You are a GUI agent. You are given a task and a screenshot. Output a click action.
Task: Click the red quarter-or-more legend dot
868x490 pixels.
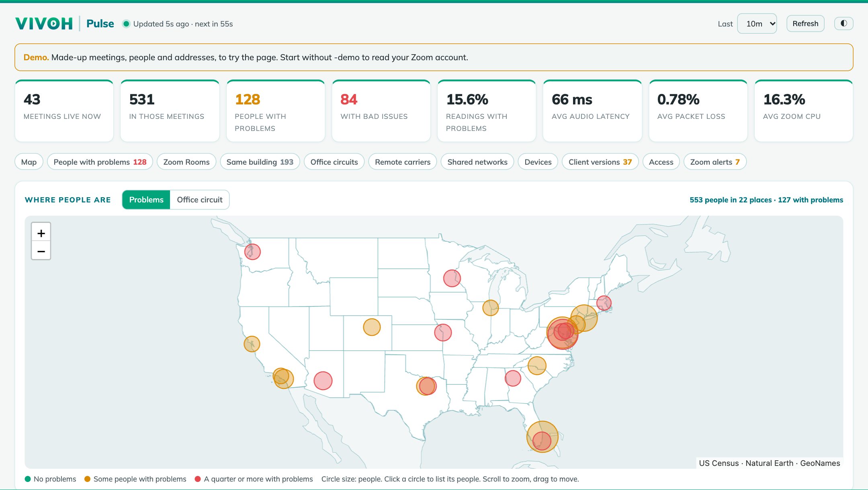(x=198, y=479)
